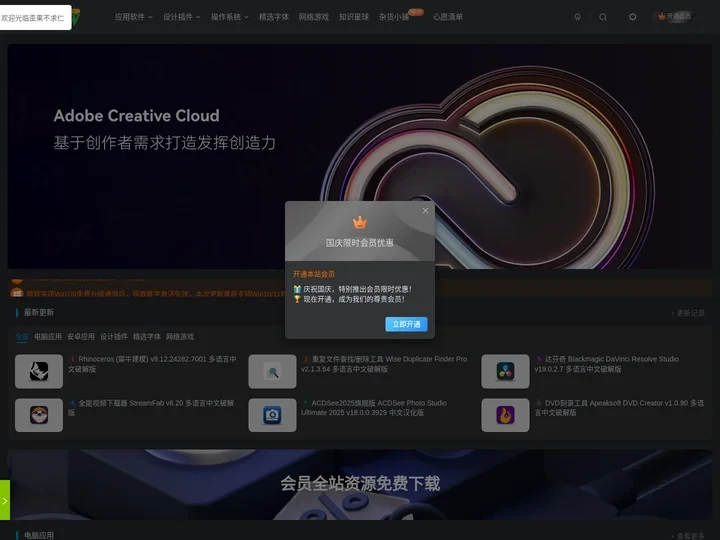Expand the 操作系统 dropdown menu
This screenshot has width=720, height=540.
click(230, 17)
